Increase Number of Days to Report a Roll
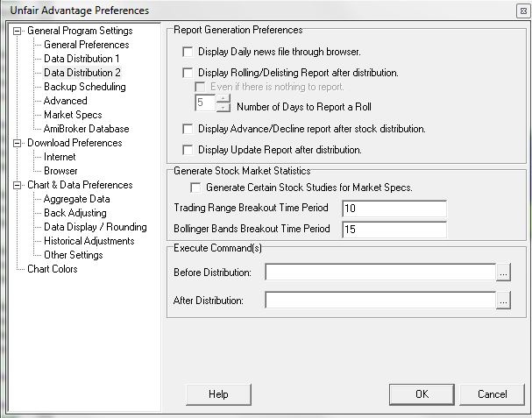The width and height of the screenshot is (532, 418). [223, 98]
